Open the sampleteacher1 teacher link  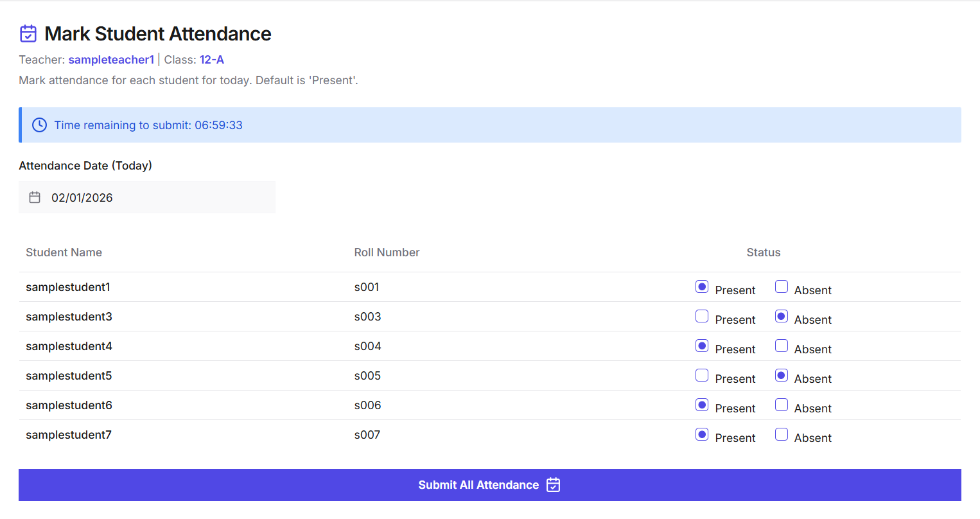pyautogui.click(x=111, y=59)
